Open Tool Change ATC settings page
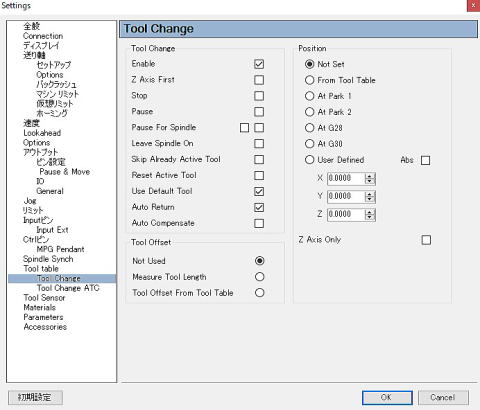Image resolution: width=480 pixels, height=410 pixels. (68, 288)
